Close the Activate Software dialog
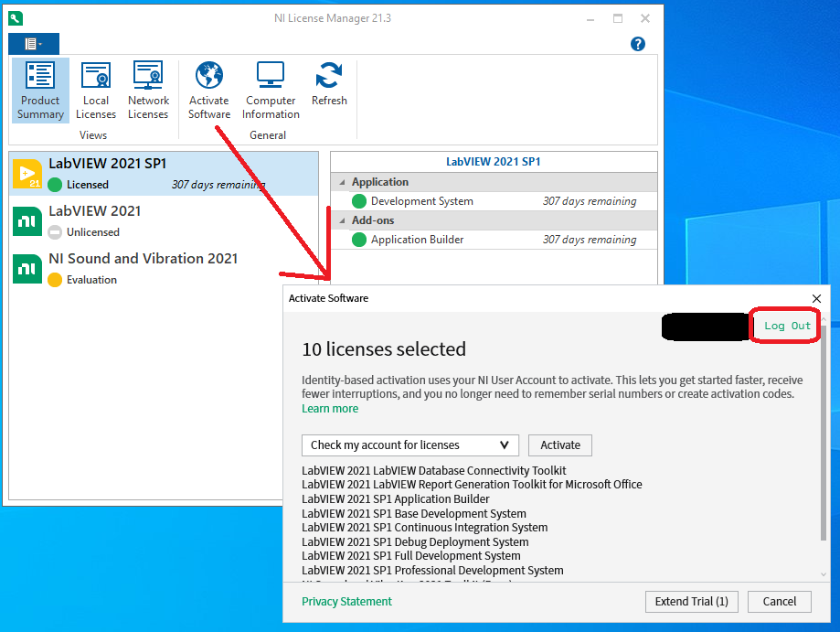This screenshot has width=840, height=632. coord(816,298)
